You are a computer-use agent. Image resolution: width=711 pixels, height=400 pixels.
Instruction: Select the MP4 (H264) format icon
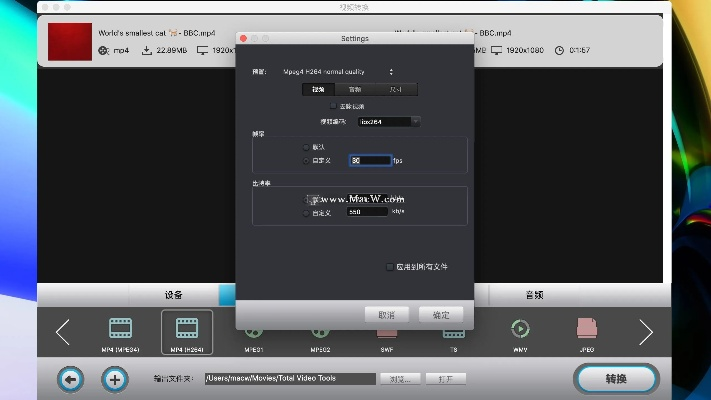pyautogui.click(x=186, y=331)
